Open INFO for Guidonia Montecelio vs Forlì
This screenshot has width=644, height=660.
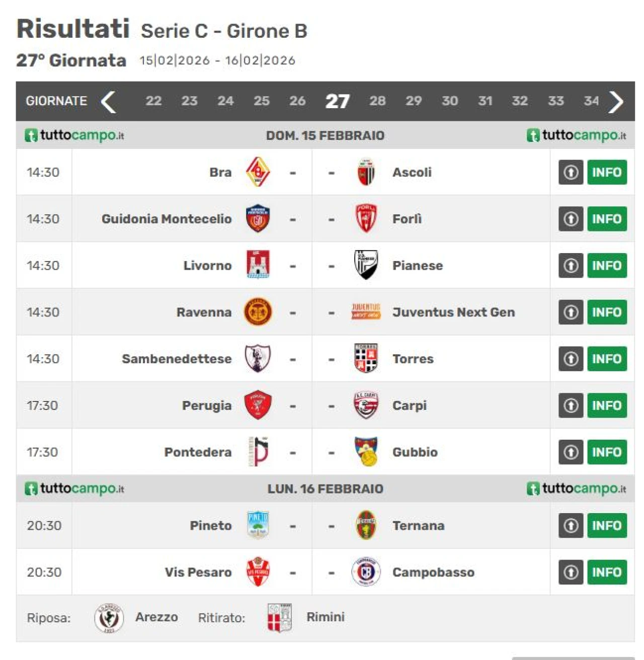click(x=607, y=219)
